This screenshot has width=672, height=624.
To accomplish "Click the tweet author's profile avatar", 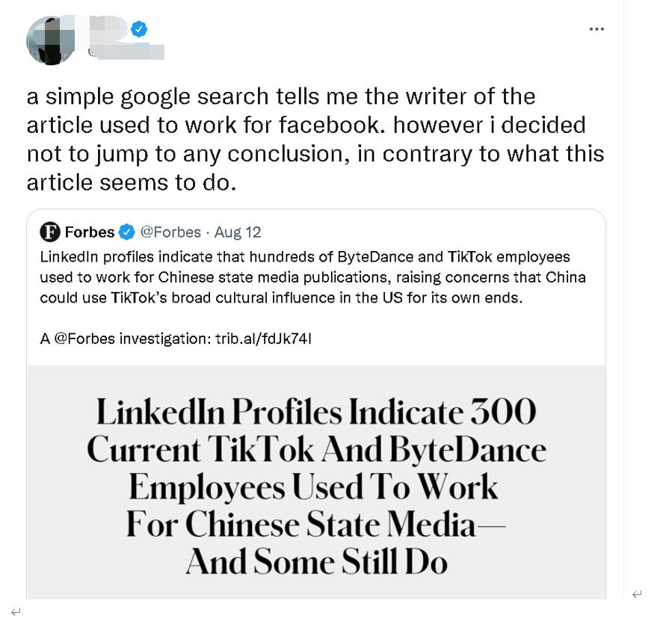I will click(51, 40).
